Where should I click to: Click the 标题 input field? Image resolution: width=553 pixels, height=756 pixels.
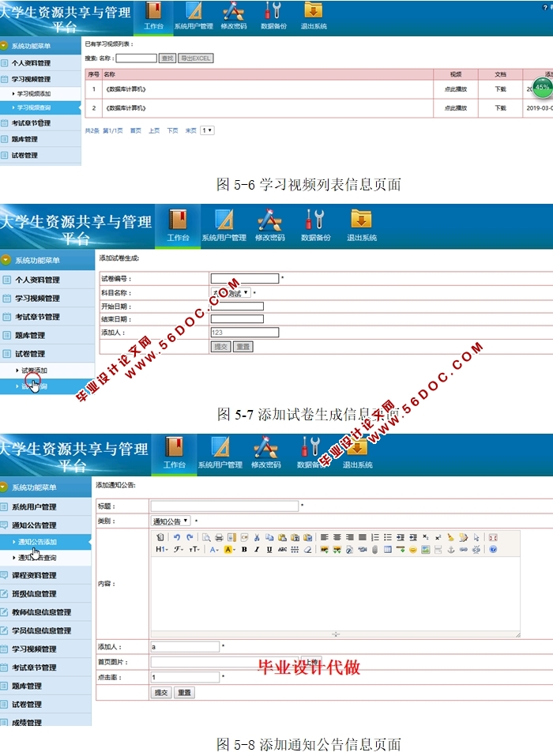(224, 506)
